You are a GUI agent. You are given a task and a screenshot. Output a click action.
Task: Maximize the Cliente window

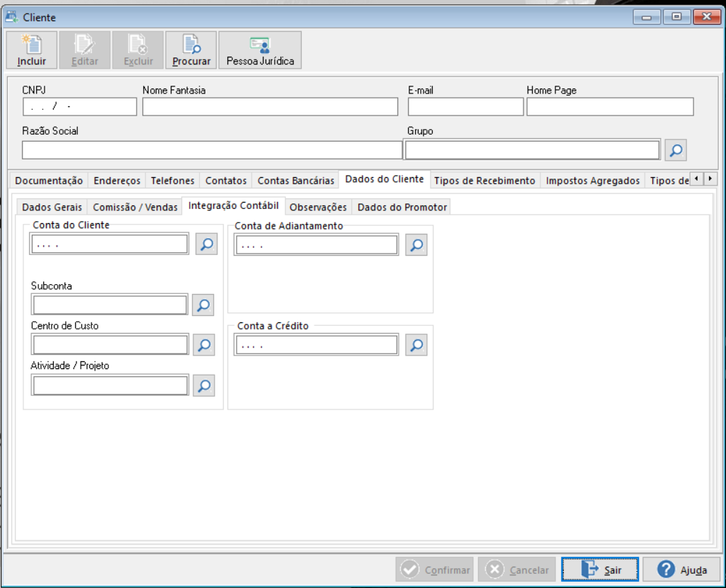click(676, 17)
